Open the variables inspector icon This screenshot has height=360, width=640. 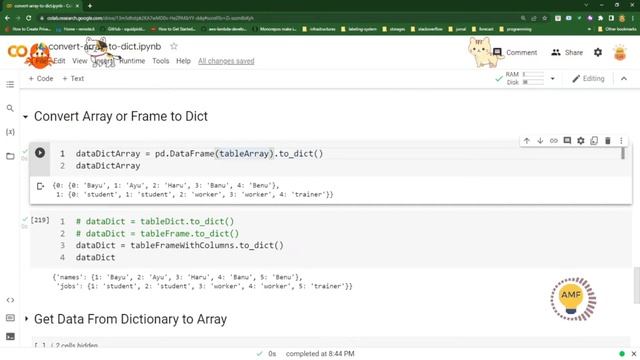click(x=10, y=132)
